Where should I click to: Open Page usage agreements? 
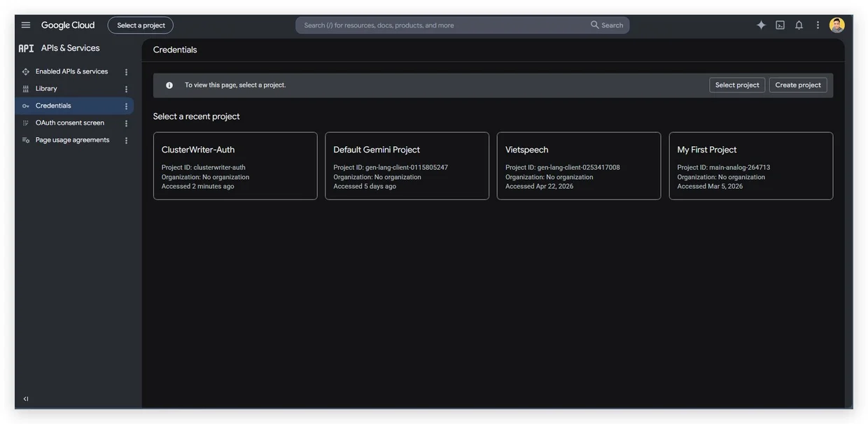[x=73, y=140]
